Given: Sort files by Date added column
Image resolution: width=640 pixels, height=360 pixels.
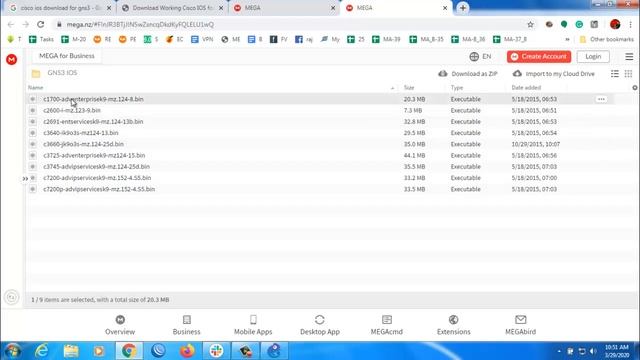Looking at the screenshot, I should point(526,88).
